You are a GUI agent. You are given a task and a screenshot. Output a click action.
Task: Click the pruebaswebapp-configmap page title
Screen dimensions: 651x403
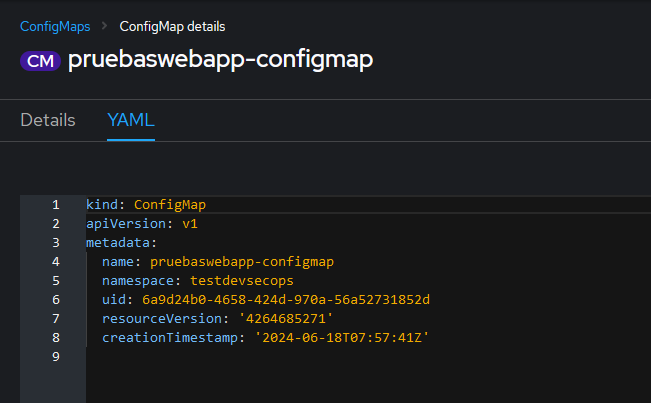[220, 60]
